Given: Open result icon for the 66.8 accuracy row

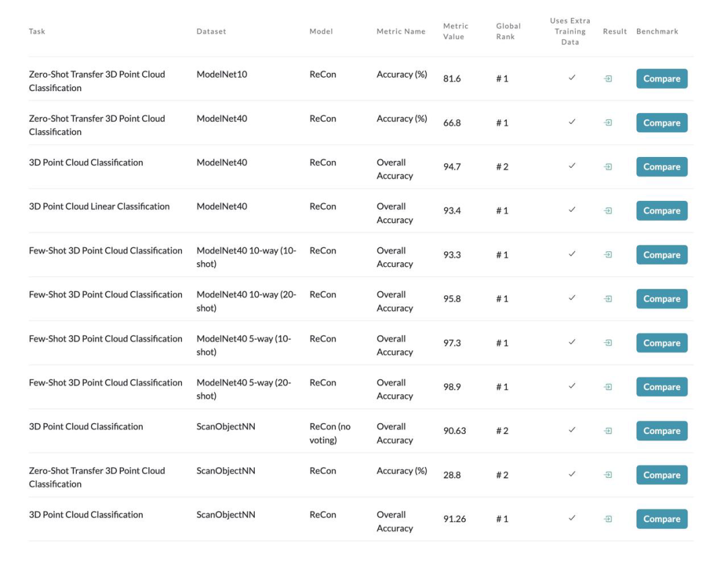Looking at the screenshot, I should pos(607,123).
